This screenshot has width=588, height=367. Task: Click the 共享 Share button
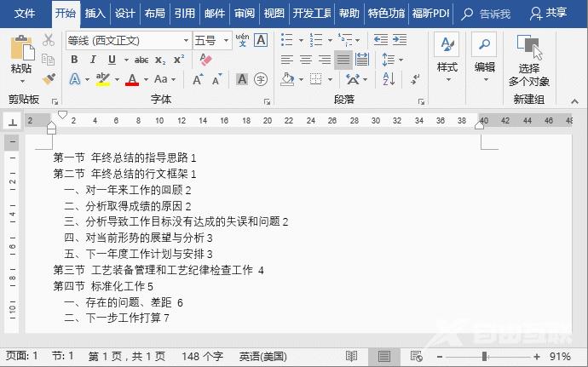click(x=548, y=14)
